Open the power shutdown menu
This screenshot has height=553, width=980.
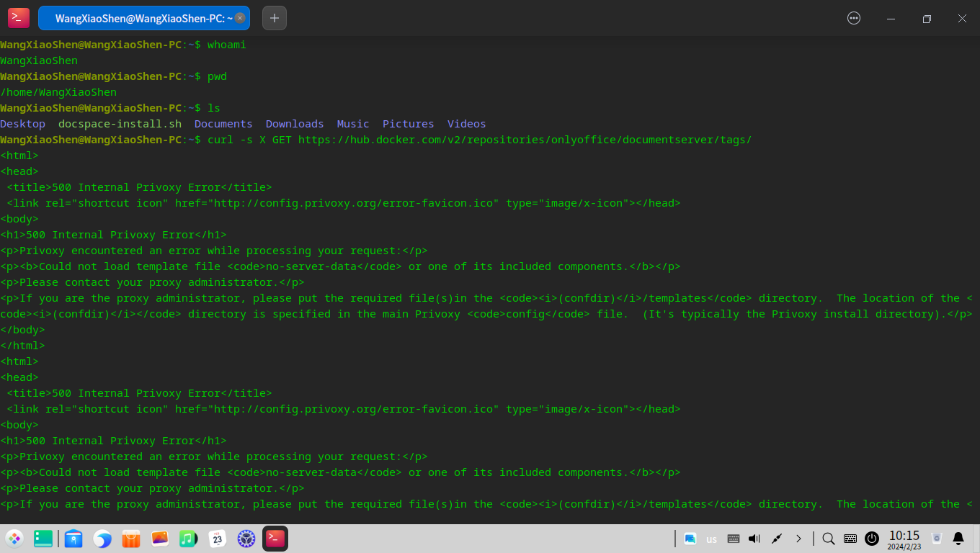[x=872, y=539]
